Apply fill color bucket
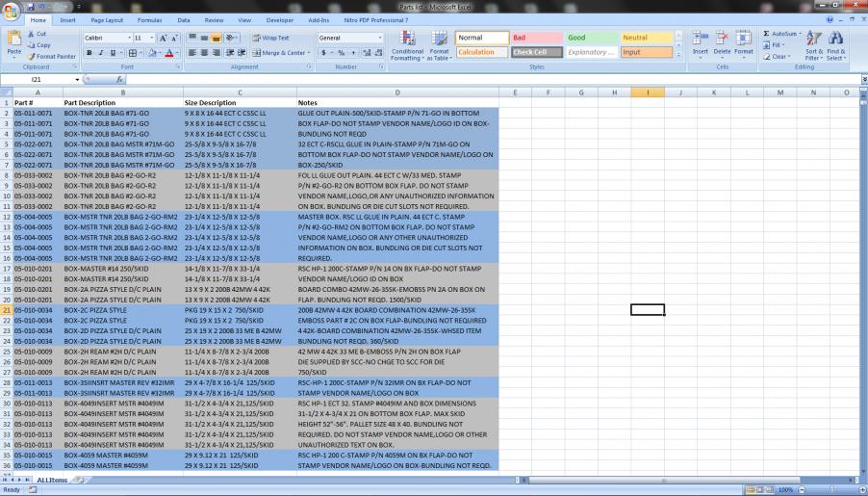 coord(152,53)
